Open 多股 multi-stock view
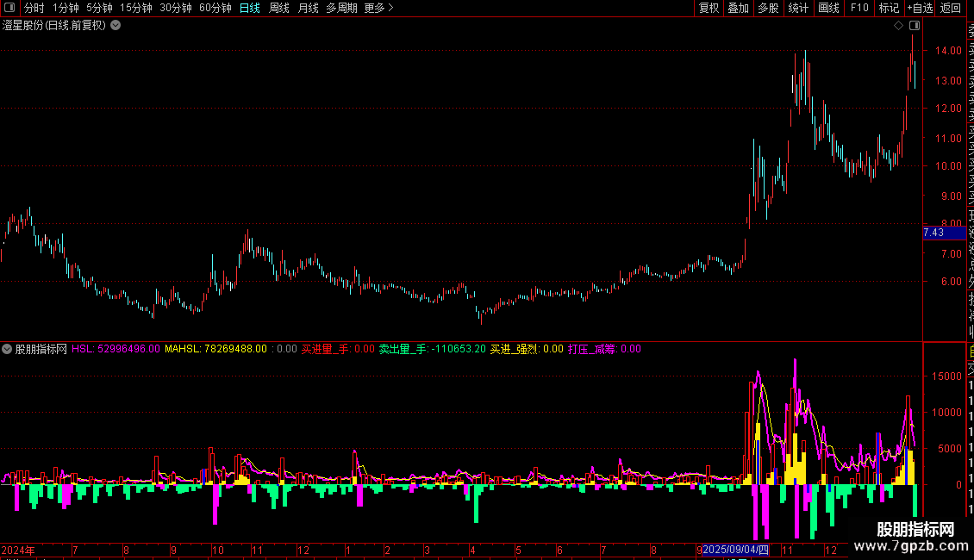 (x=768, y=8)
